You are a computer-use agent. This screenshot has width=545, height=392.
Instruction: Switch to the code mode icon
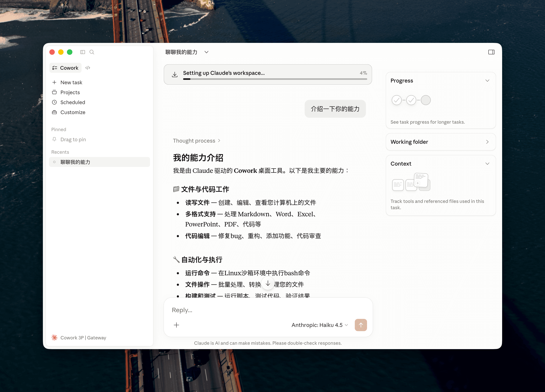coord(88,68)
